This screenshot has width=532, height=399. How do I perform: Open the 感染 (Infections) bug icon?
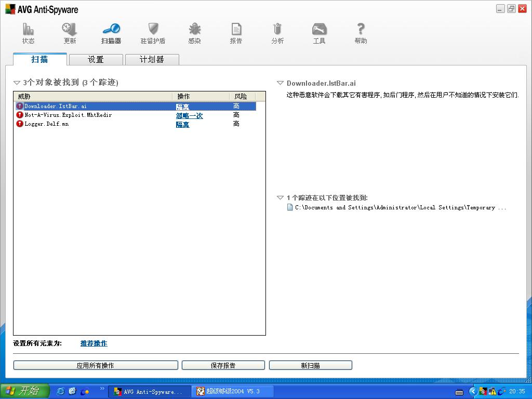coord(194,29)
